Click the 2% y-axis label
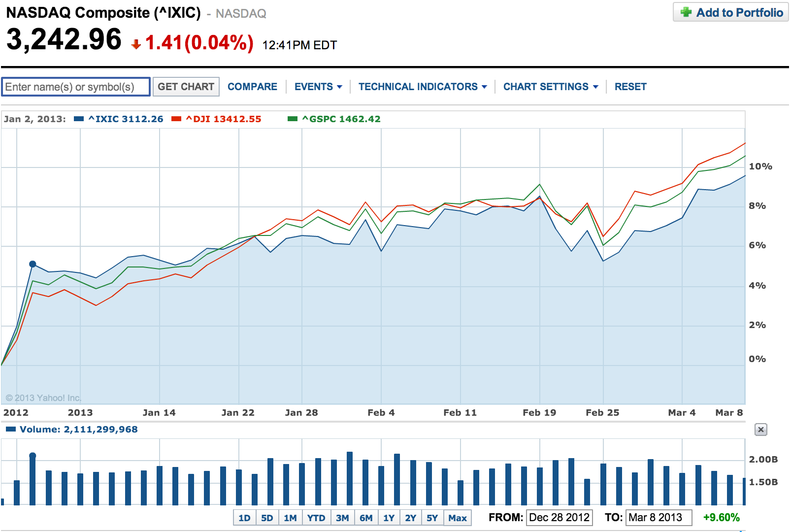The width and height of the screenshot is (791, 532). pos(758,325)
